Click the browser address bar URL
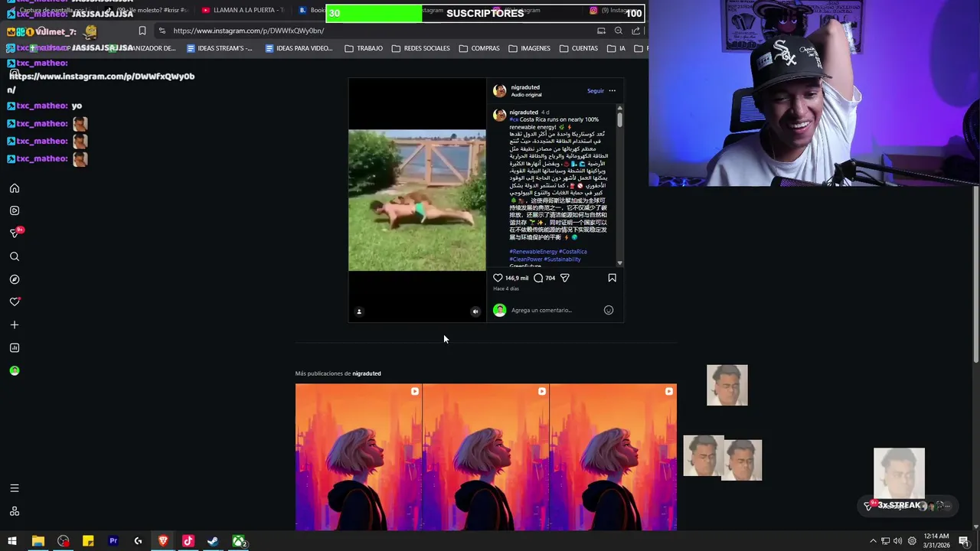This screenshot has width=980, height=551. [249, 31]
